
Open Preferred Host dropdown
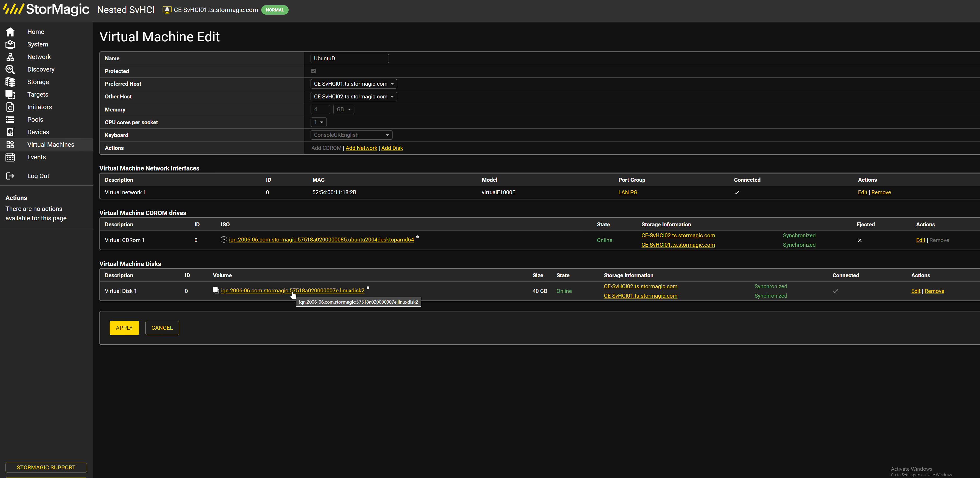pos(353,84)
